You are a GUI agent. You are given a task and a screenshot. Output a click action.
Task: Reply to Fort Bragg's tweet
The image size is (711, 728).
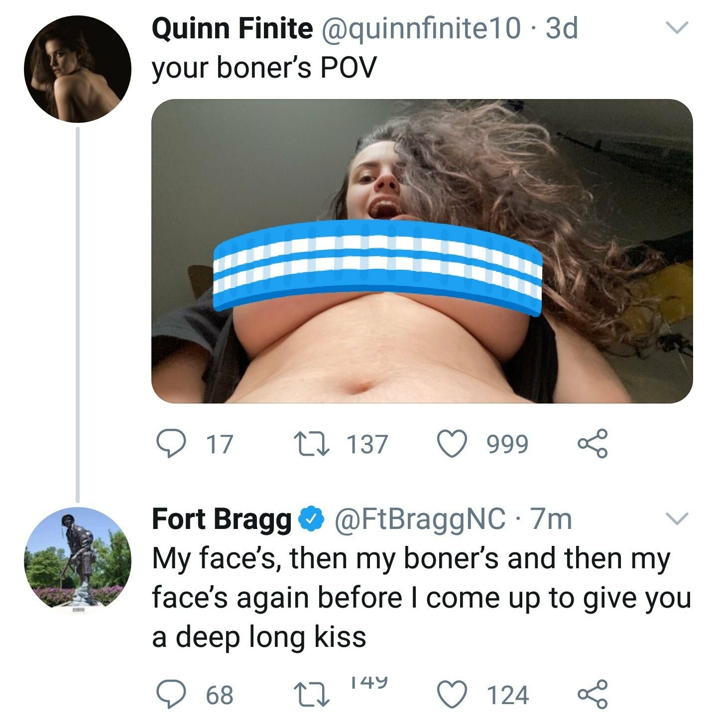[169, 695]
